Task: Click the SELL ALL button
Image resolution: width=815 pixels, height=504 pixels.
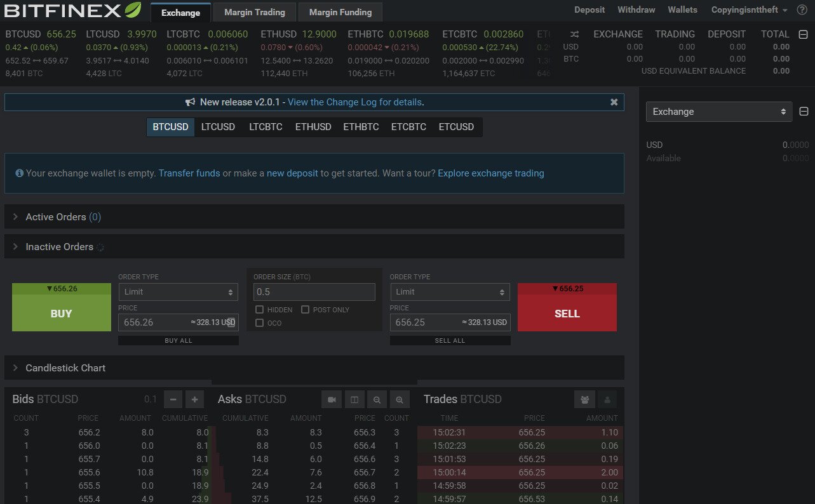Action: 450,341
